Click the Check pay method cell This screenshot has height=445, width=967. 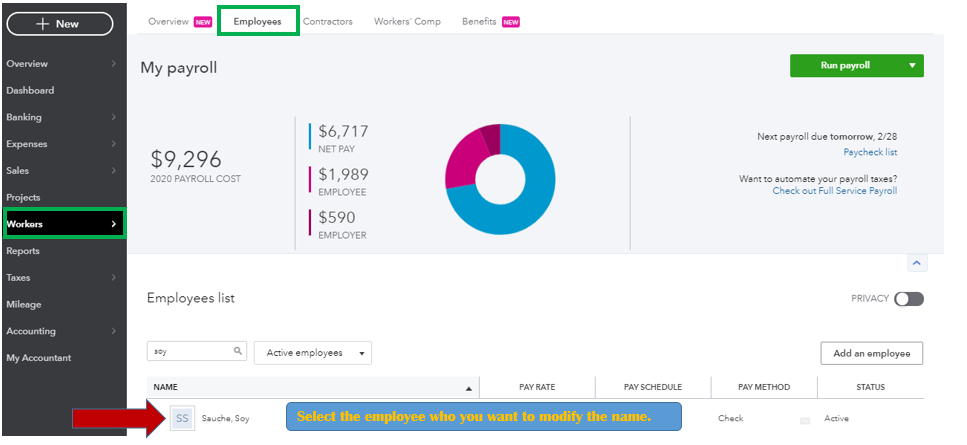(x=730, y=418)
